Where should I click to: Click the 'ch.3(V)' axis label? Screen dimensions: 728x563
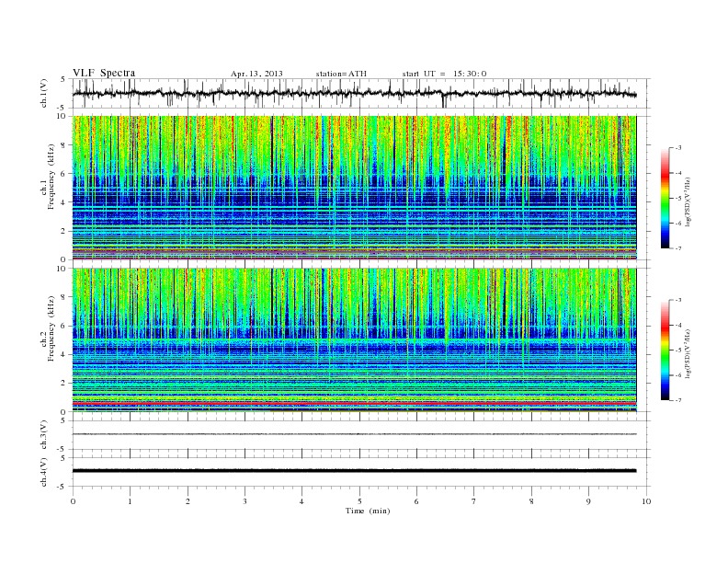tap(44, 435)
